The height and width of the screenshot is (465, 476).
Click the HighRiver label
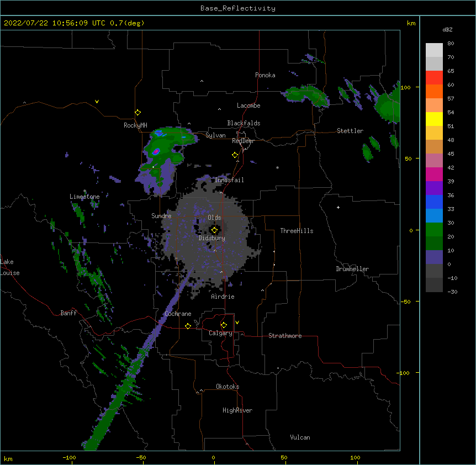pyautogui.click(x=237, y=410)
